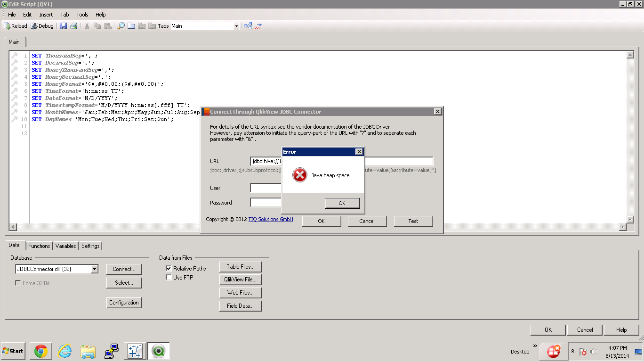Open the Tools menu
The width and height of the screenshot is (644, 362).
point(82,15)
